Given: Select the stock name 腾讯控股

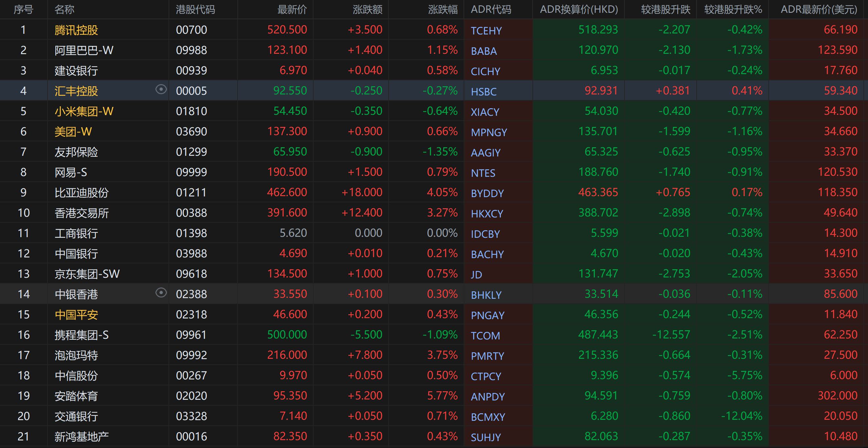Looking at the screenshot, I should (76, 30).
